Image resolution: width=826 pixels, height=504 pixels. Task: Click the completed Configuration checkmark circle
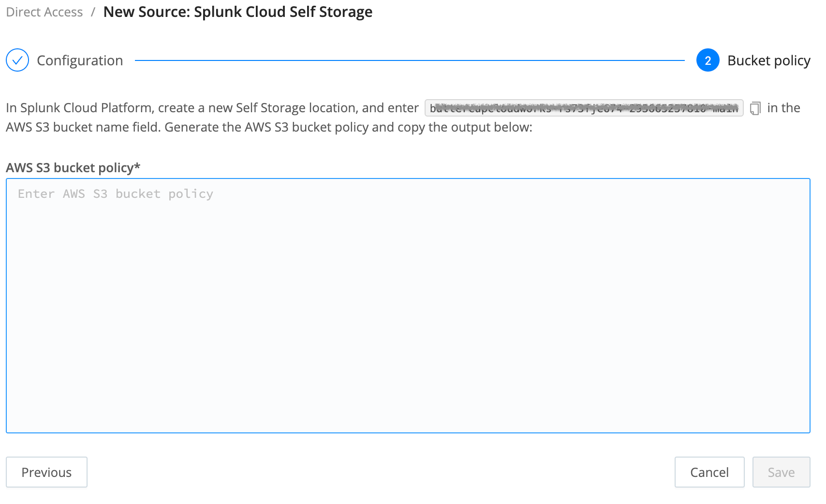tap(17, 60)
